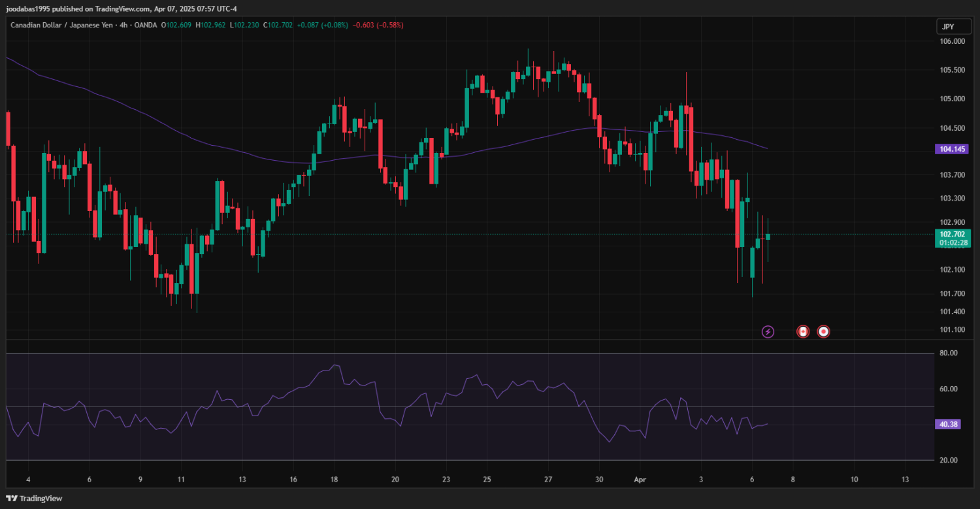Click the 01:02:28 candle countdown timer
The width and height of the screenshot is (980, 509).
click(x=954, y=243)
